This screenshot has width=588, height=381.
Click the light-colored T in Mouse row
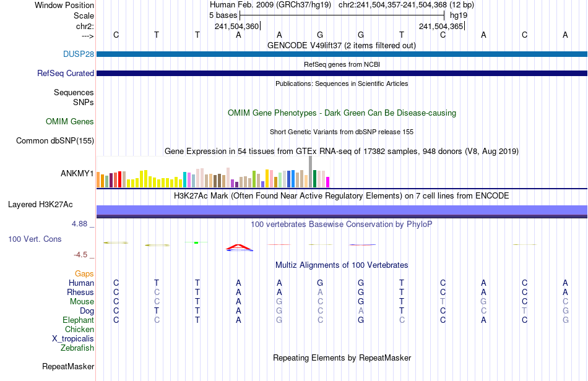443,302
